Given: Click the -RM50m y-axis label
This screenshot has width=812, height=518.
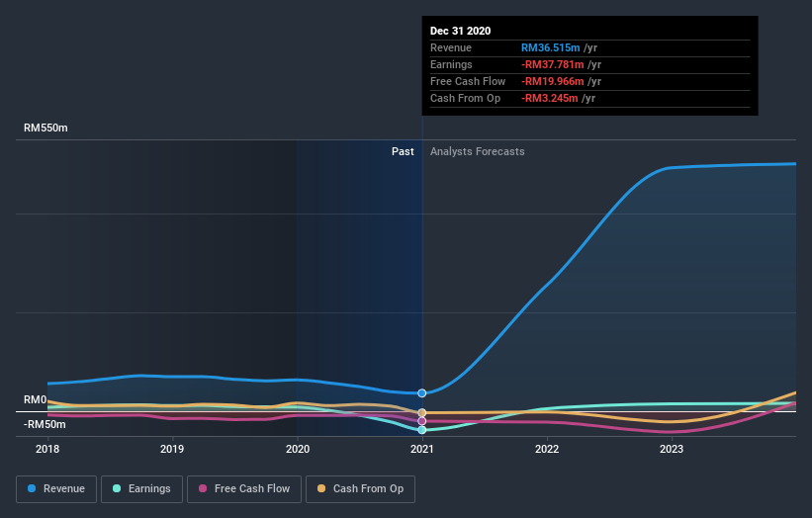Looking at the screenshot, I should point(45,424).
